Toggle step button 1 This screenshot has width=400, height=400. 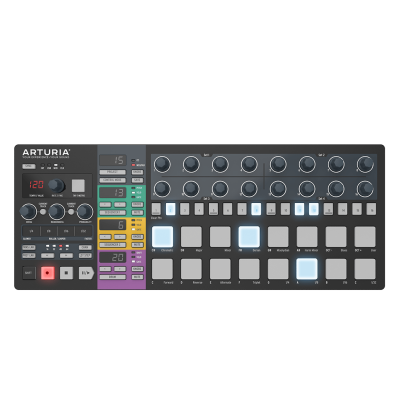tap(156, 209)
